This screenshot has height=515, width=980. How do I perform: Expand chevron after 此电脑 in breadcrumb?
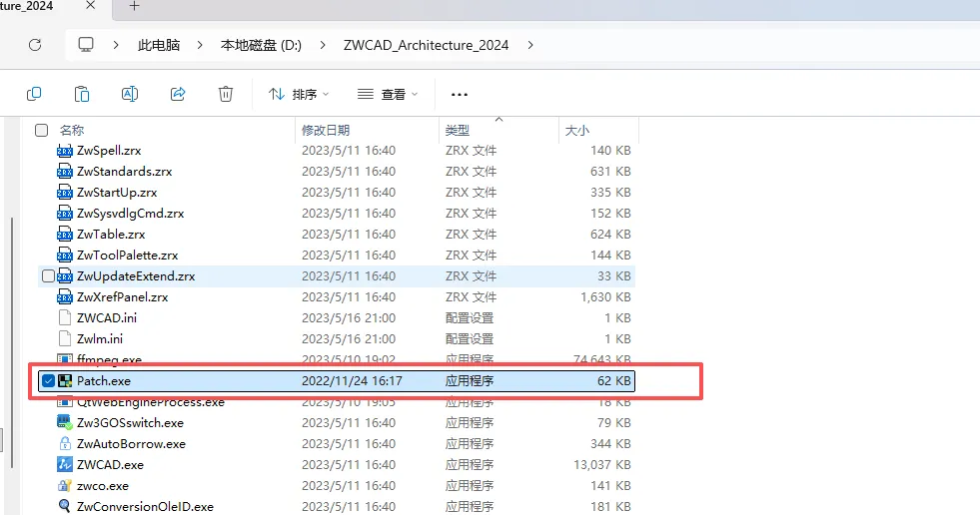(x=200, y=45)
